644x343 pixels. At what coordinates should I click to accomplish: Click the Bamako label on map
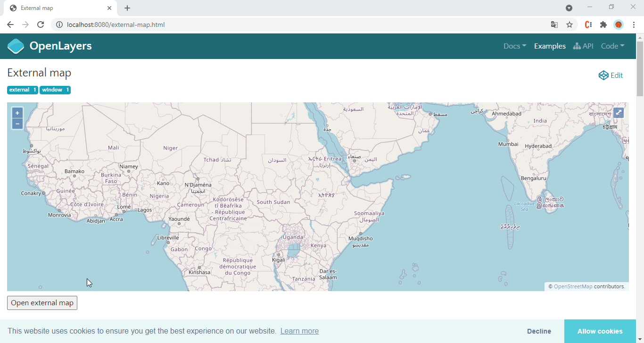(x=74, y=171)
